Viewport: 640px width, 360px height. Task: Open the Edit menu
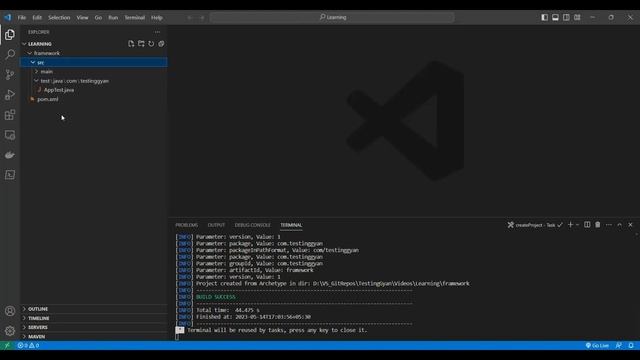click(37, 18)
